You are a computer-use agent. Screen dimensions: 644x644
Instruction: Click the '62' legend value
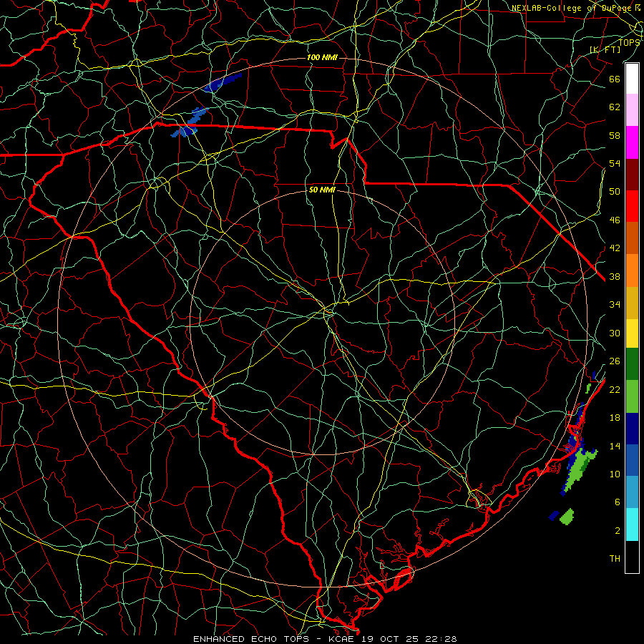pyautogui.click(x=615, y=107)
